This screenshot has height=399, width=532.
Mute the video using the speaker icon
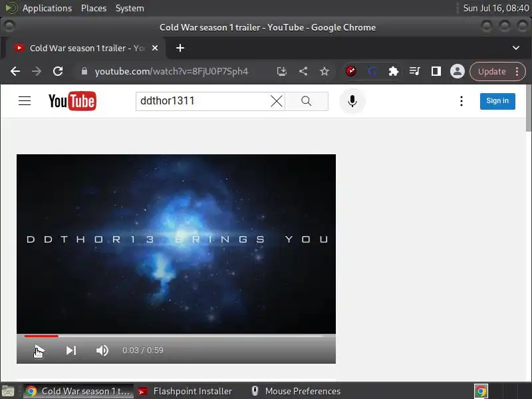coord(102,350)
